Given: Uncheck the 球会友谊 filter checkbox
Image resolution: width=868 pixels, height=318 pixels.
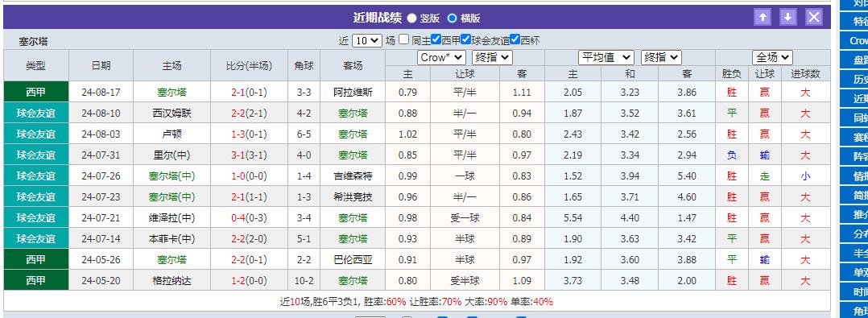Looking at the screenshot, I should click(465, 39).
